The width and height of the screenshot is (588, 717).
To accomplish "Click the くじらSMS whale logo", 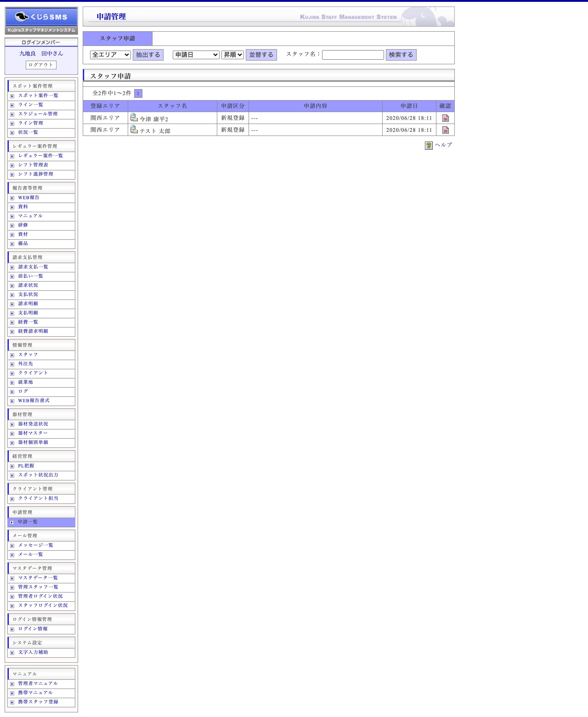I will [41, 17].
